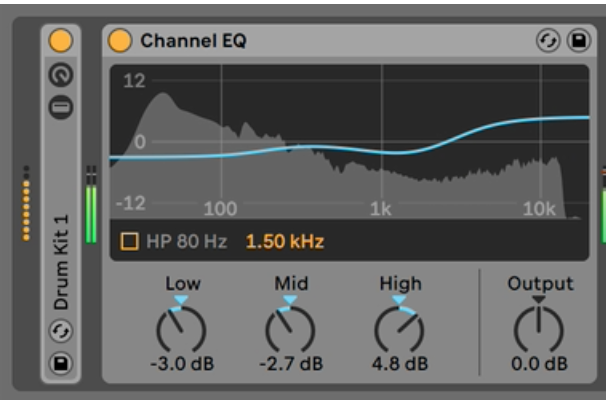
Task: Save Drum Kit 1 rack preset
Action: point(61,363)
